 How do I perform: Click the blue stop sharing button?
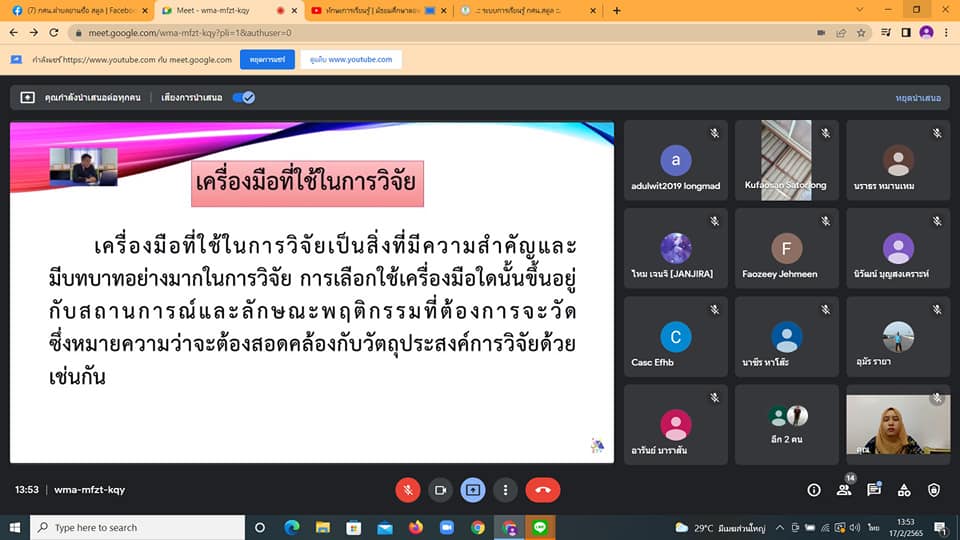267,59
